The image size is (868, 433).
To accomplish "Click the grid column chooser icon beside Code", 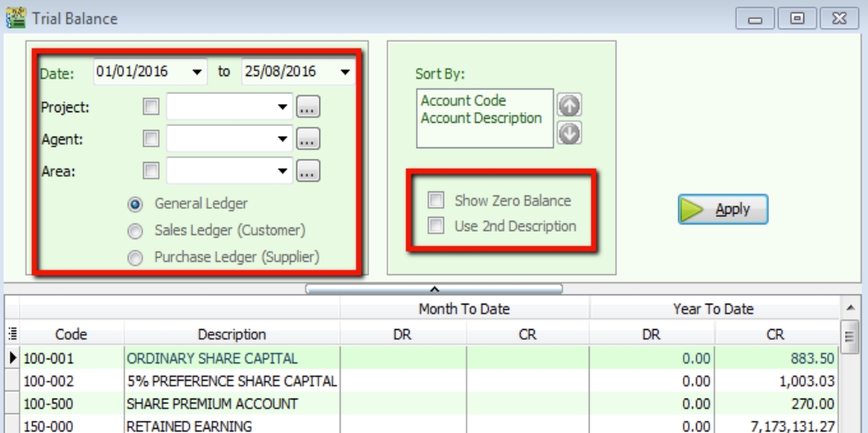I will tap(11, 334).
